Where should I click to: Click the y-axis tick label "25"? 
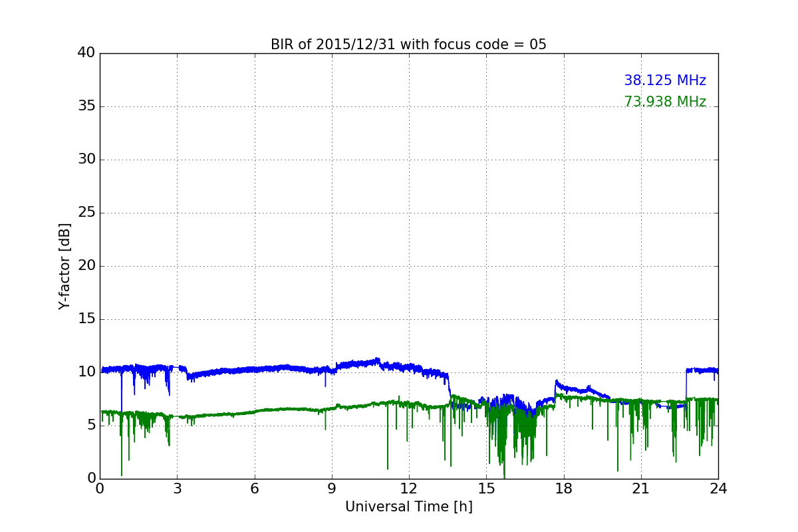click(86, 213)
